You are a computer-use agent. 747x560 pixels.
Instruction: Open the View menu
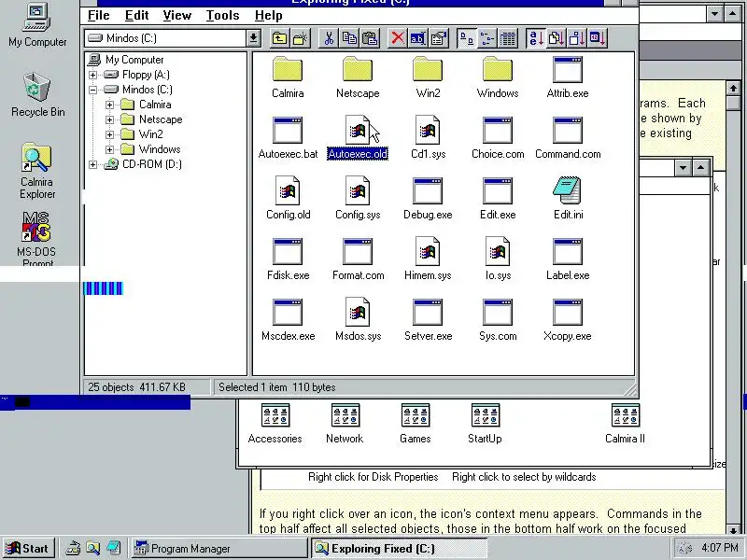(x=176, y=16)
